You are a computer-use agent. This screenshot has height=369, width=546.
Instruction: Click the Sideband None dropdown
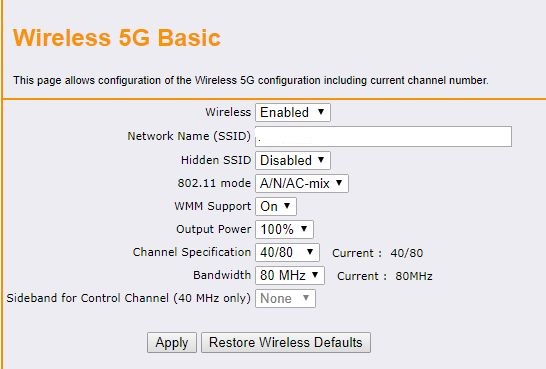pos(286,298)
